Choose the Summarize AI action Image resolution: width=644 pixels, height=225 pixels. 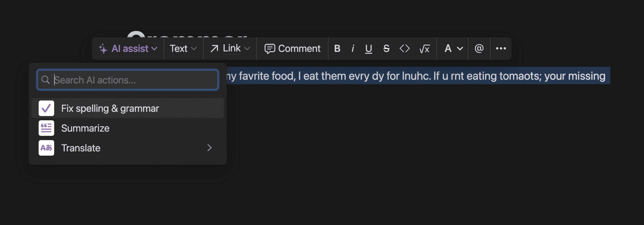[x=85, y=128]
